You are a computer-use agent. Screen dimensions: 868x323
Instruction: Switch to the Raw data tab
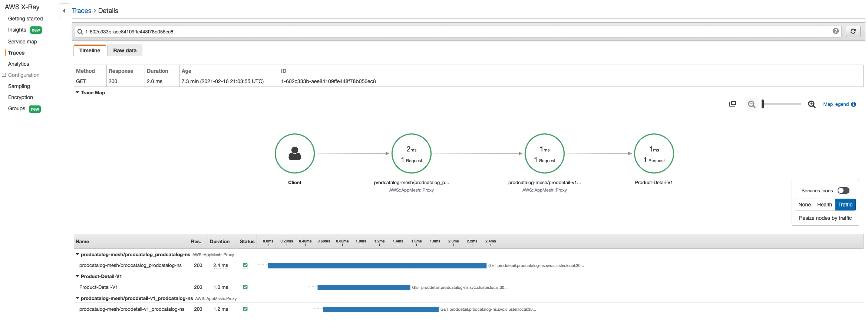(125, 50)
